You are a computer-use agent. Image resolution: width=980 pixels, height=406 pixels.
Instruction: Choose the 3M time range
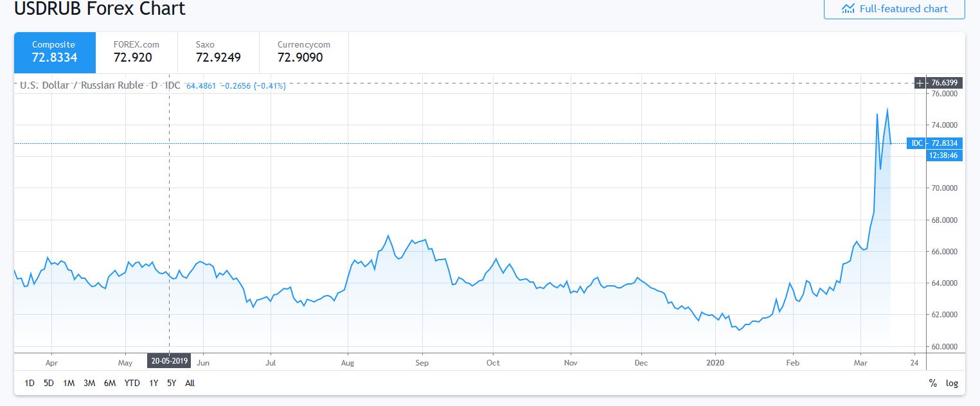(89, 384)
